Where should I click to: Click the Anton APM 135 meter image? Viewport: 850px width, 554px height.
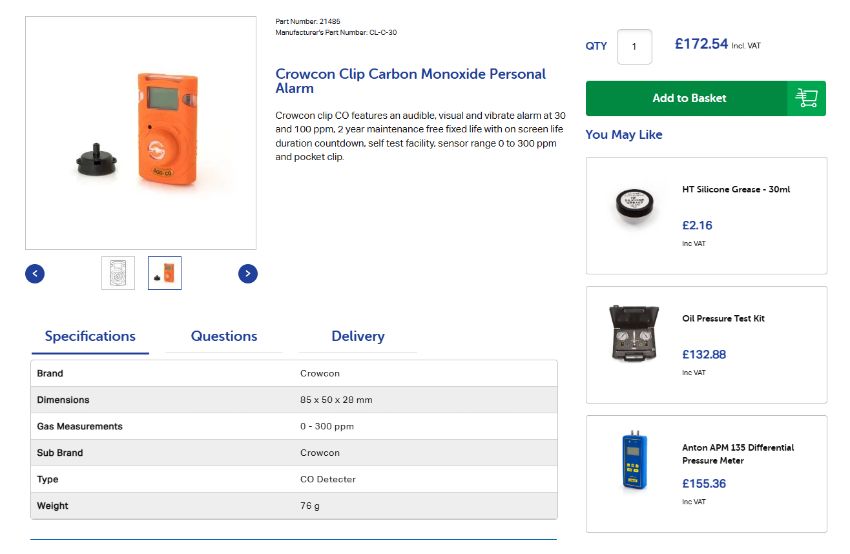click(x=634, y=460)
